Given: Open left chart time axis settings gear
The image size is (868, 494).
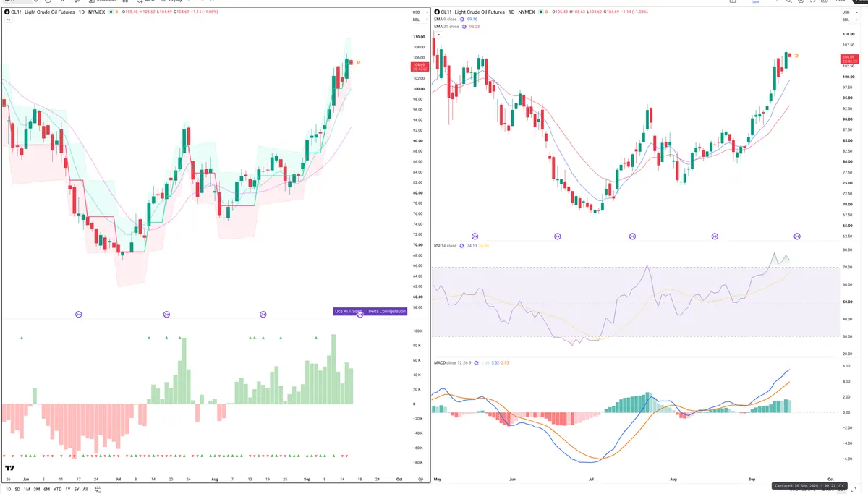Looking at the screenshot, I should click(x=420, y=480).
